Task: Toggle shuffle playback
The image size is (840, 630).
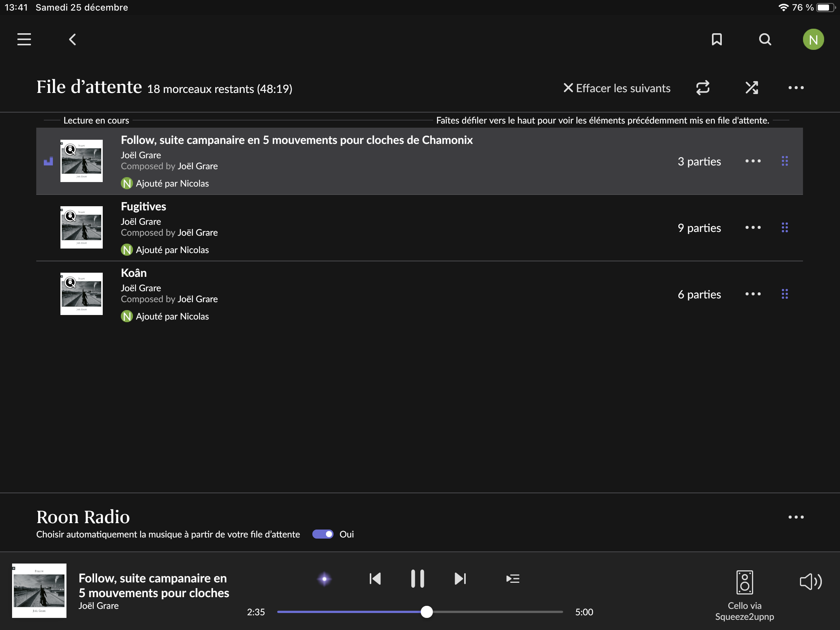Action: 752,88
